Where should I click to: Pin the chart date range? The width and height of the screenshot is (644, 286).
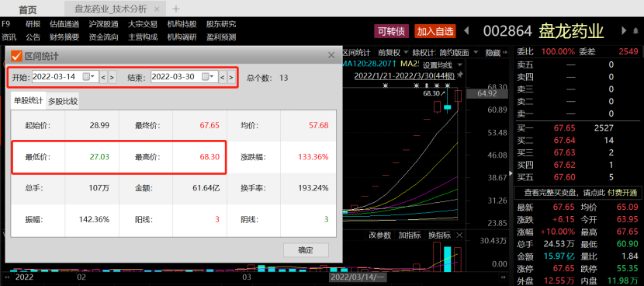click(459, 75)
